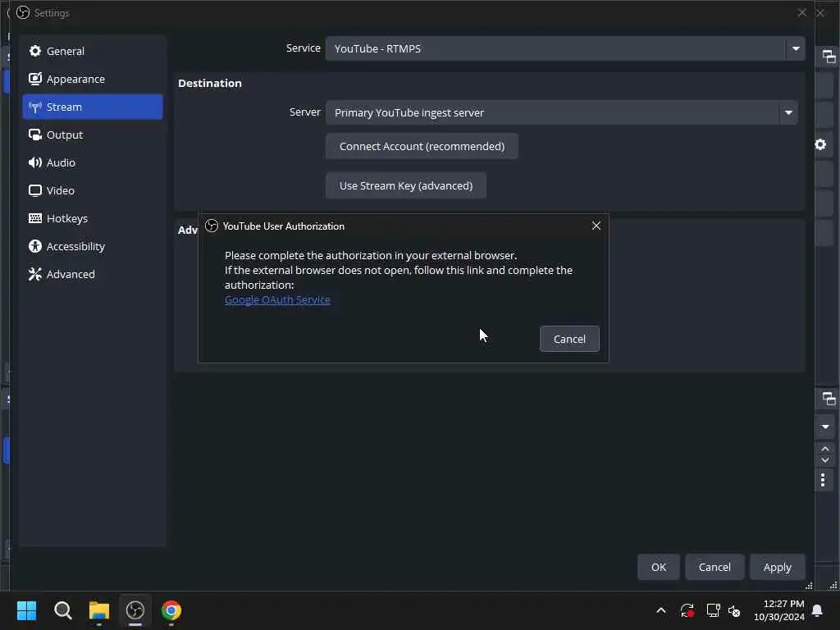Image resolution: width=840 pixels, height=630 pixels.
Task: Click lower dock popout icon in OBS window
Action: (829, 398)
